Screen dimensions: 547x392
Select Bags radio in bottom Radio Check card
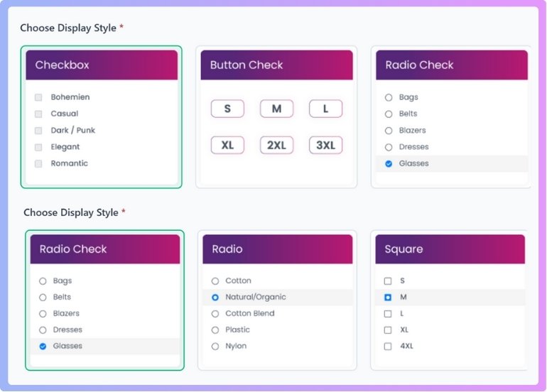click(43, 281)
